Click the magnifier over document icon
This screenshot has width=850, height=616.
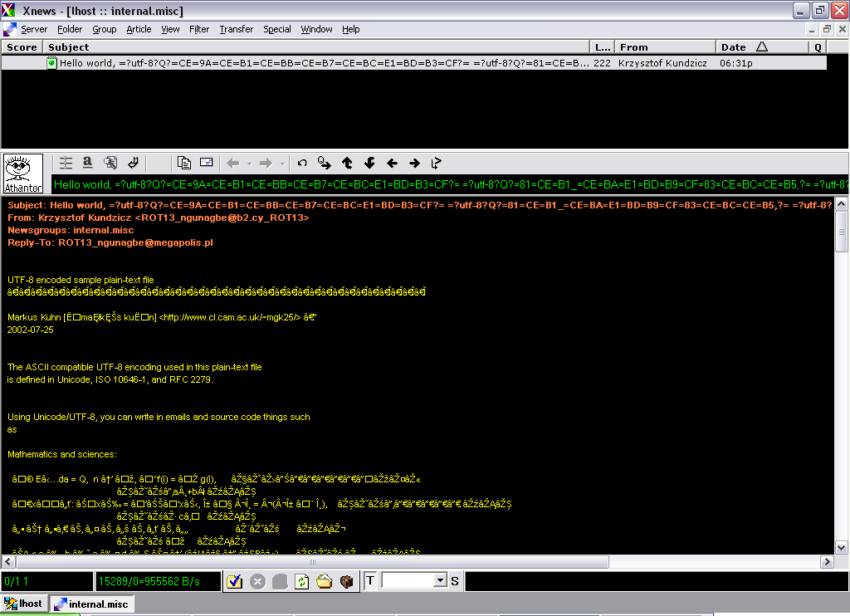pos(110,163)
